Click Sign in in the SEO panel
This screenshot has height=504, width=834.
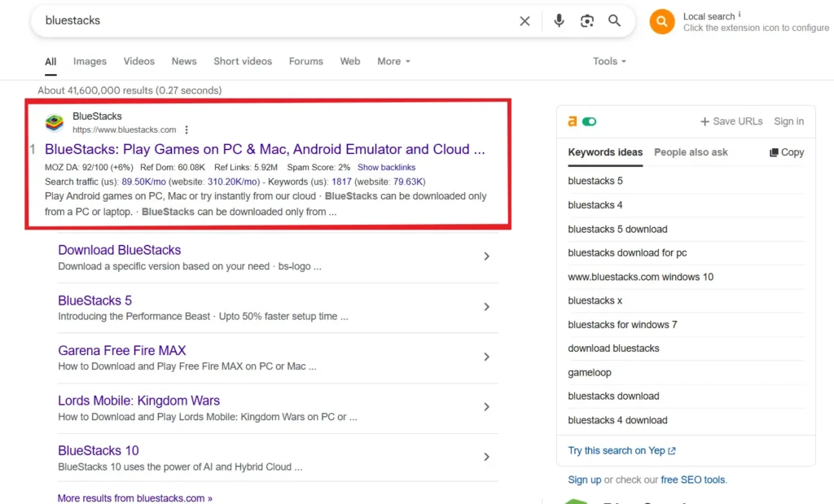[788, 121]
